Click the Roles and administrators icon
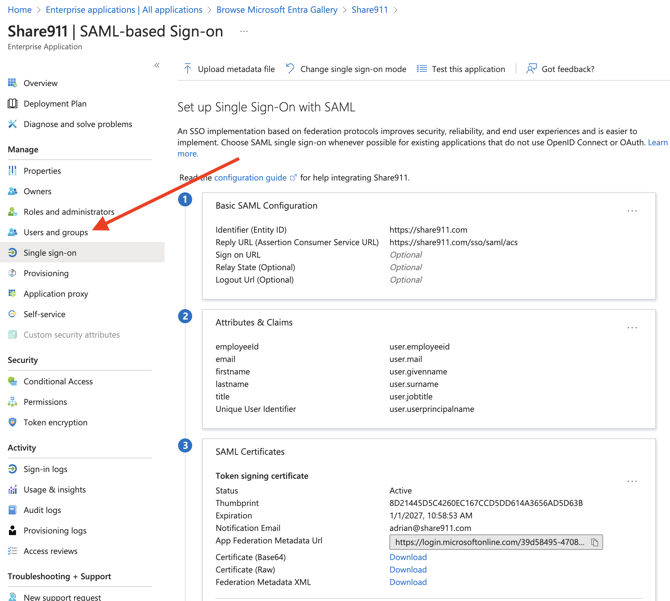The width and height of the screenshot is (670, 601). tap(12, 211)
